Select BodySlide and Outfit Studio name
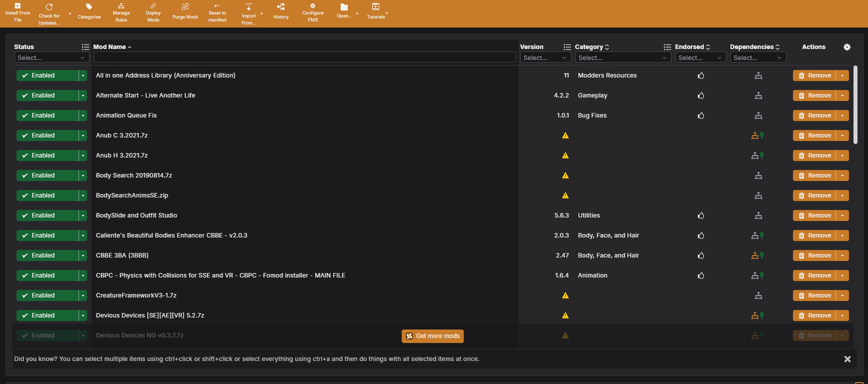Screen dimensions: 868x384 137,215
